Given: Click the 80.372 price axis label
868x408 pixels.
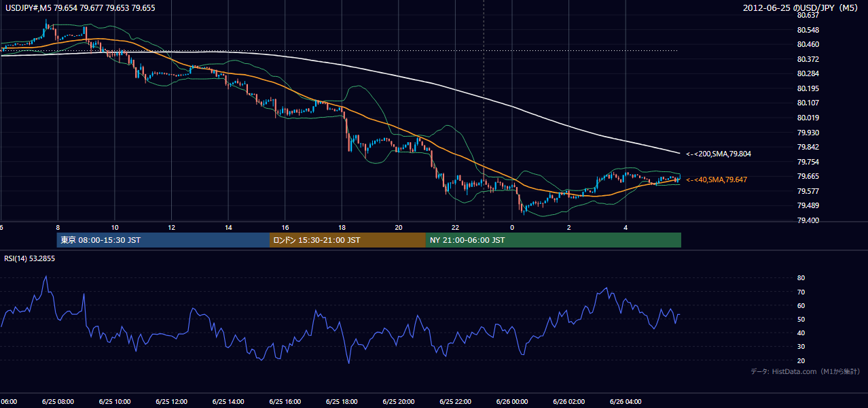Looking at the screenshot, I should [x=807, y=59].
